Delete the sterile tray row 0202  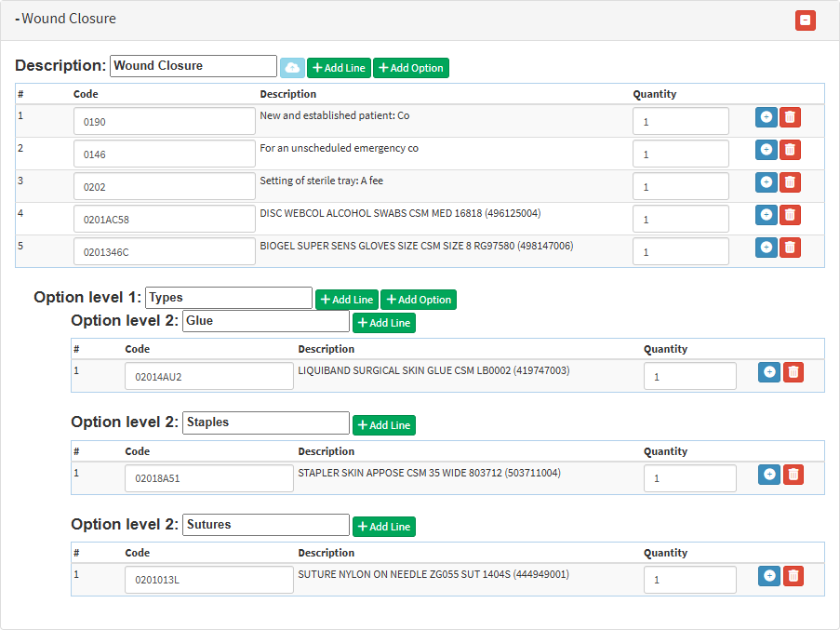tap(789, 182)
